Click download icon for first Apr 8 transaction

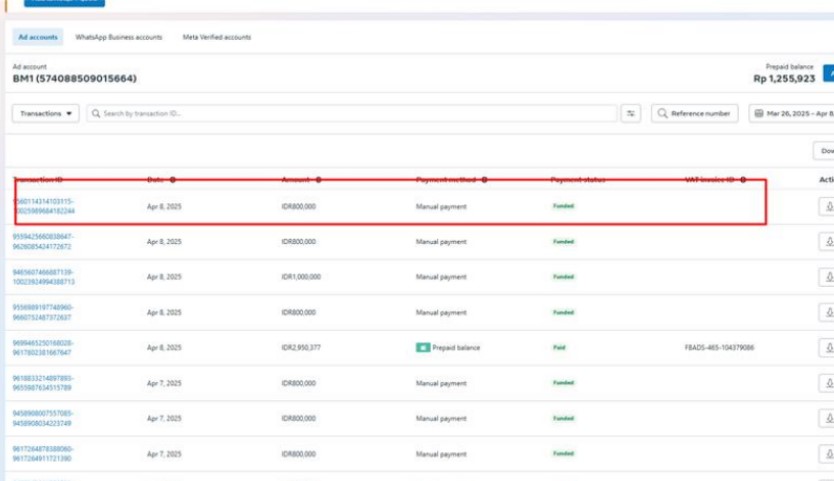pyautogui.click(x=828, y=206)
